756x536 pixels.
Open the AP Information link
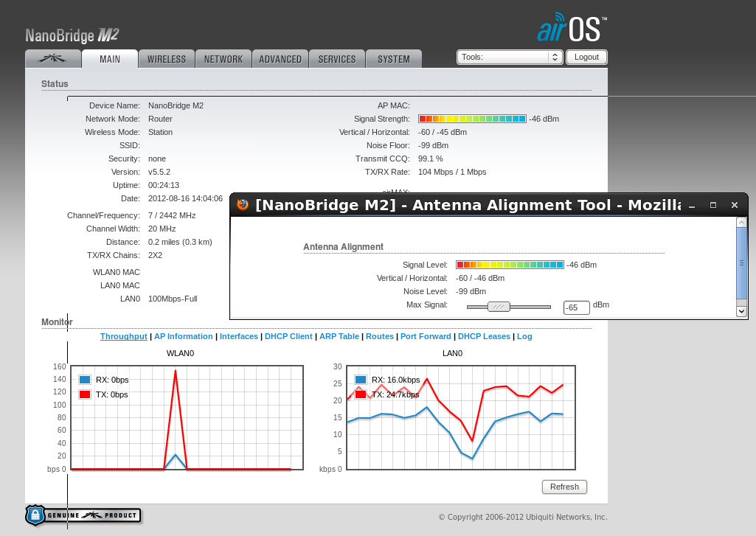(x=183, y=336)
